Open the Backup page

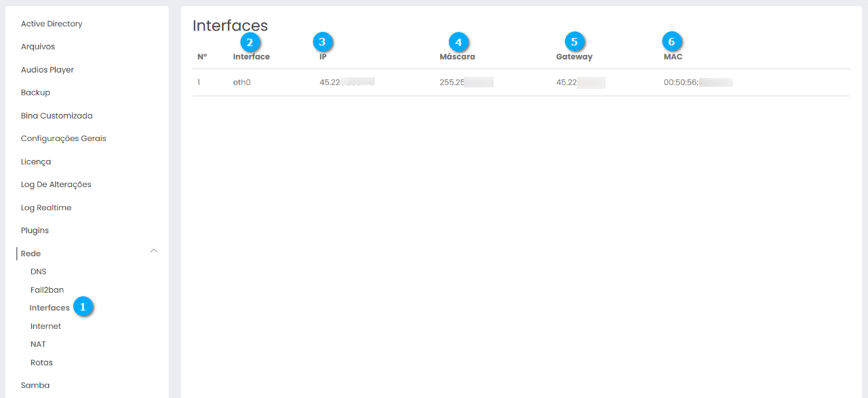tap(35, 93)
